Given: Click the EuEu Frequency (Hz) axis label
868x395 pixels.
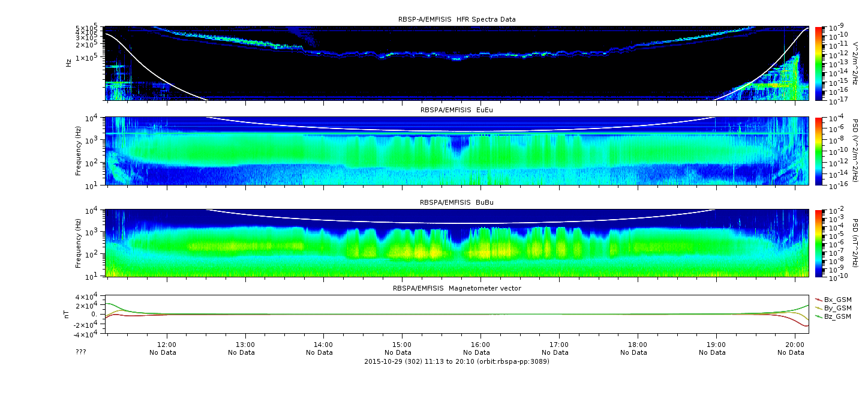Looking at the screenshot, I should (x=79, y=151).
